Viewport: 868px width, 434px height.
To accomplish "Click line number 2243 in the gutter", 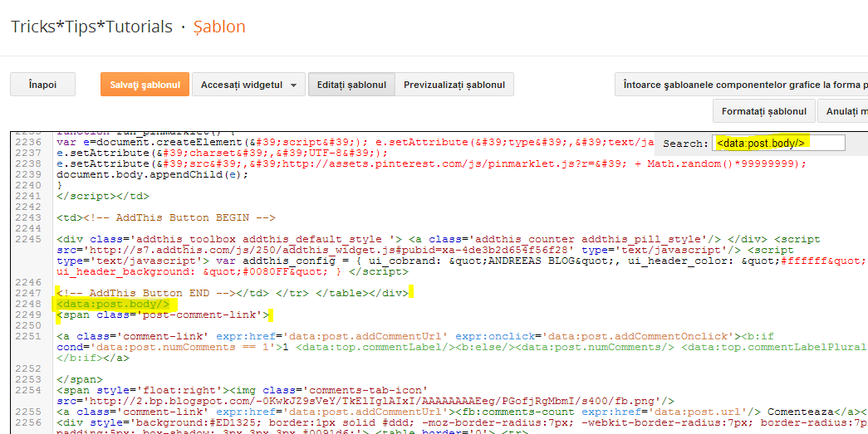I will 28,217.
